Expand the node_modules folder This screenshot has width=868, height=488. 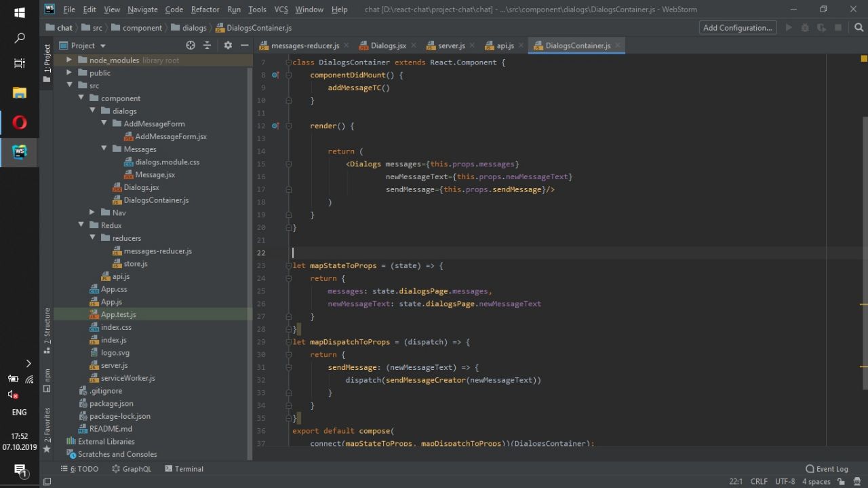click(69, 60)
